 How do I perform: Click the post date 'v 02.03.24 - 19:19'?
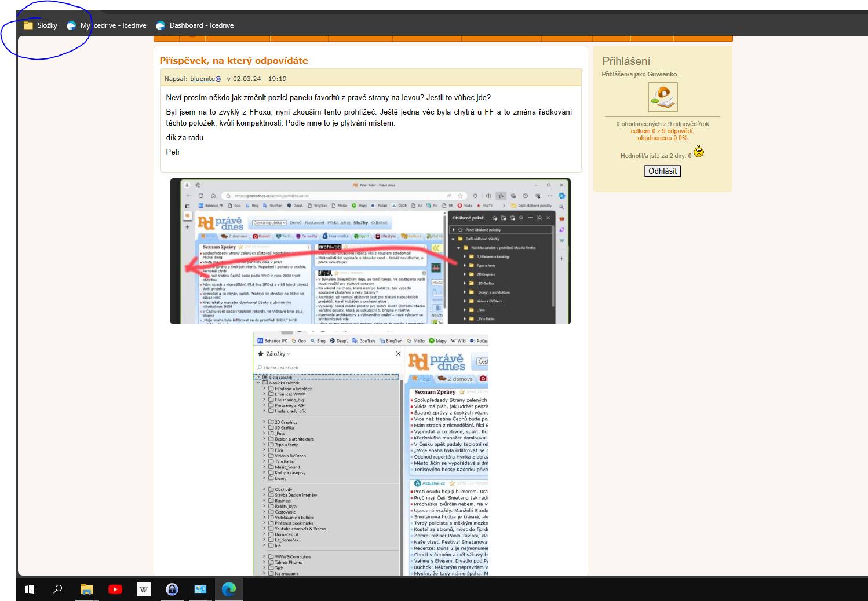click(256, 79)
